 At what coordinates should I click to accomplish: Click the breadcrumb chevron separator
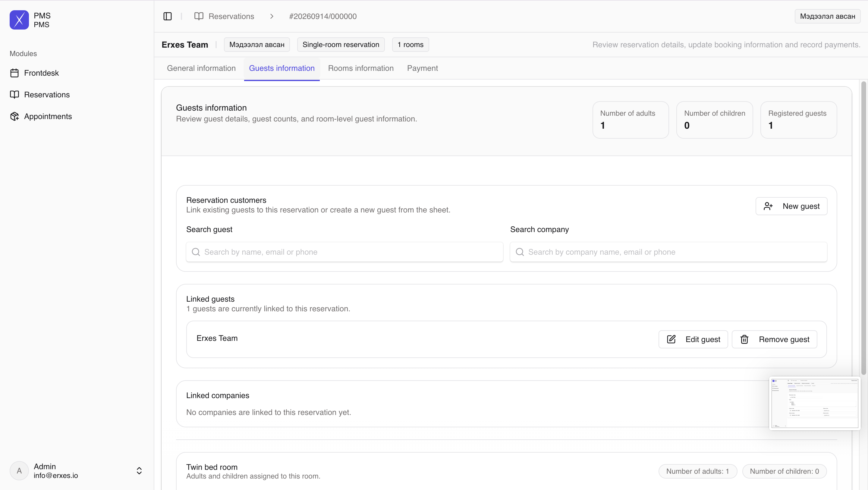click(272, 16)
